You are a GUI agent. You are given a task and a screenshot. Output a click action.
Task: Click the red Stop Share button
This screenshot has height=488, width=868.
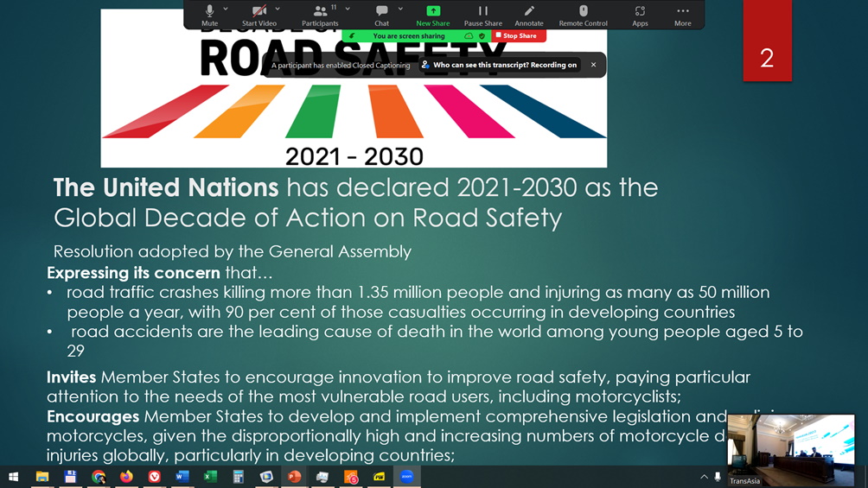tap(518, 36)
